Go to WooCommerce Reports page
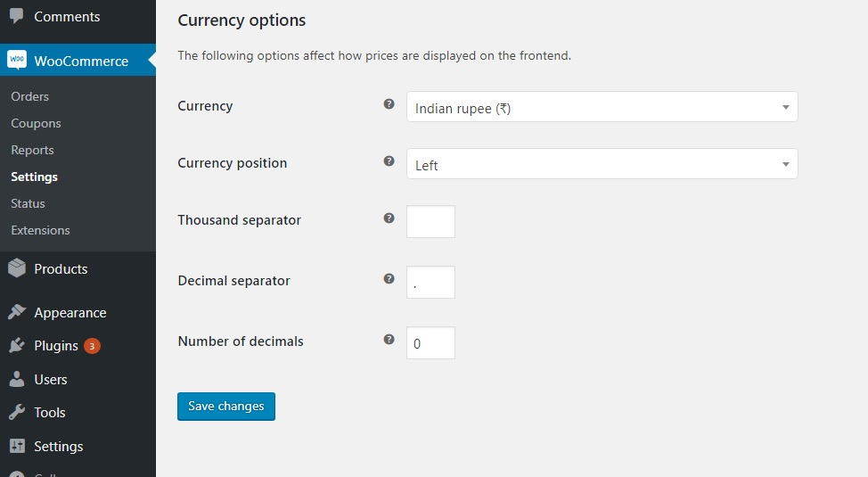The height and width of the screenshot is (477, 868). pyautogui.click(x=32, y=150)
